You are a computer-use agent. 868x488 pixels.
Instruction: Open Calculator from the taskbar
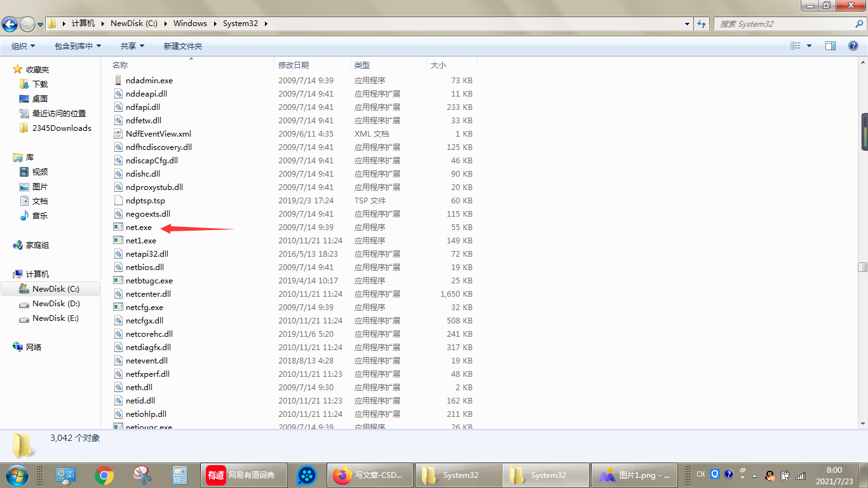pyautogui.click(x=180, y=475)
